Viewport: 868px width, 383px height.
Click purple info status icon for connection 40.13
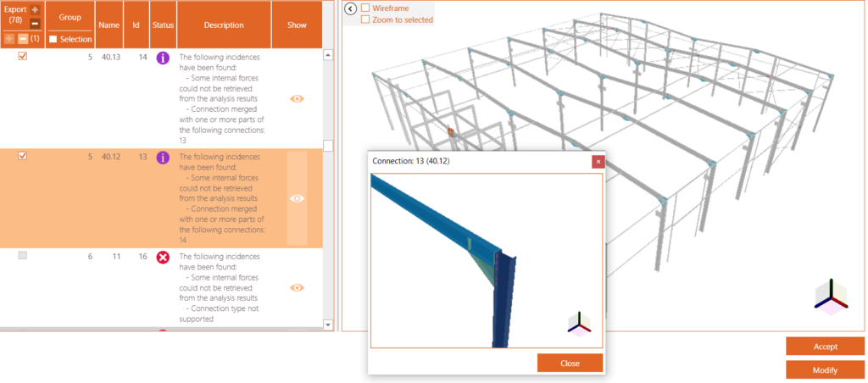[163, 58]
